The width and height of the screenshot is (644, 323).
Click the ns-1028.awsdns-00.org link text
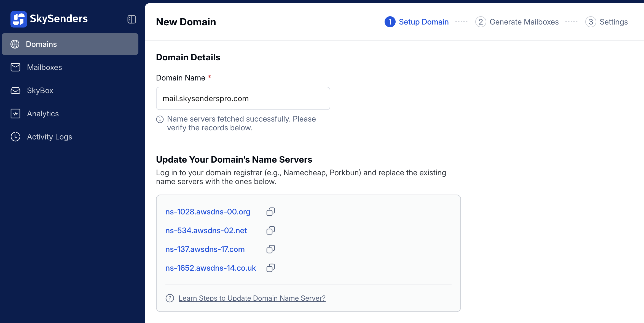pyautogui.click(x=208, y=212)
